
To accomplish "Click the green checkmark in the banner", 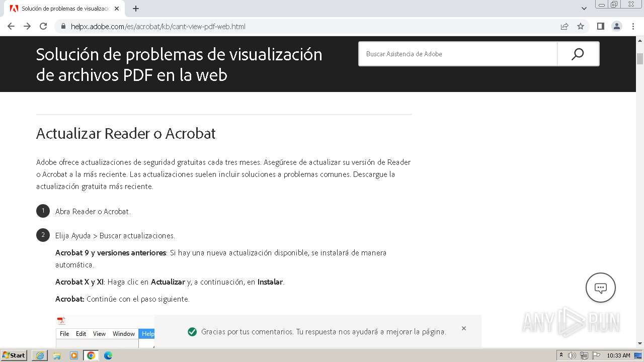I will point(192,332).
